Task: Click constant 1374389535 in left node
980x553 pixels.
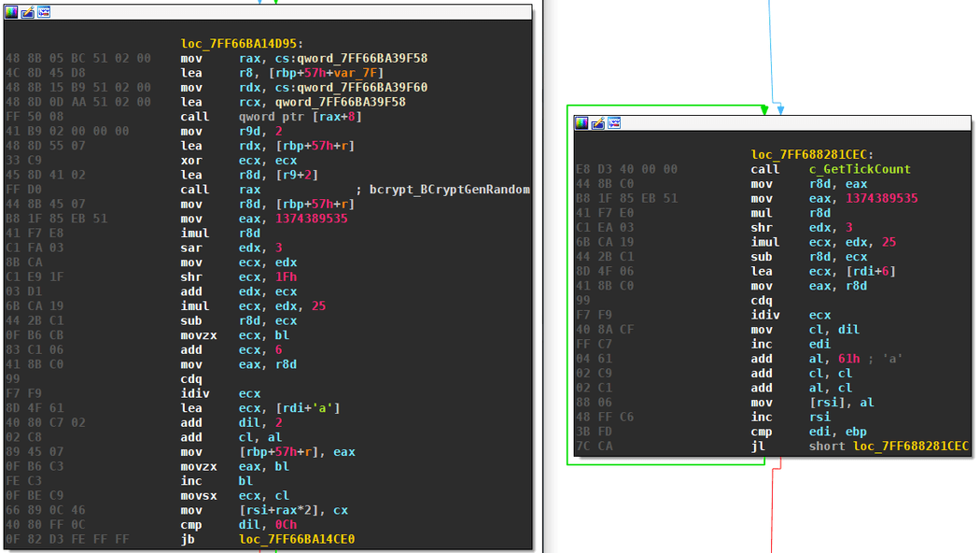Action: pos(311,219)
